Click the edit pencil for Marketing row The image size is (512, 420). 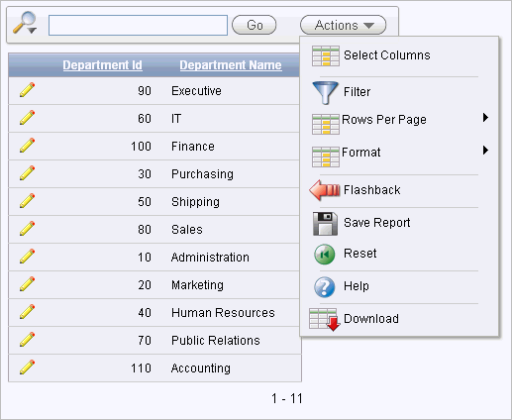27,284
